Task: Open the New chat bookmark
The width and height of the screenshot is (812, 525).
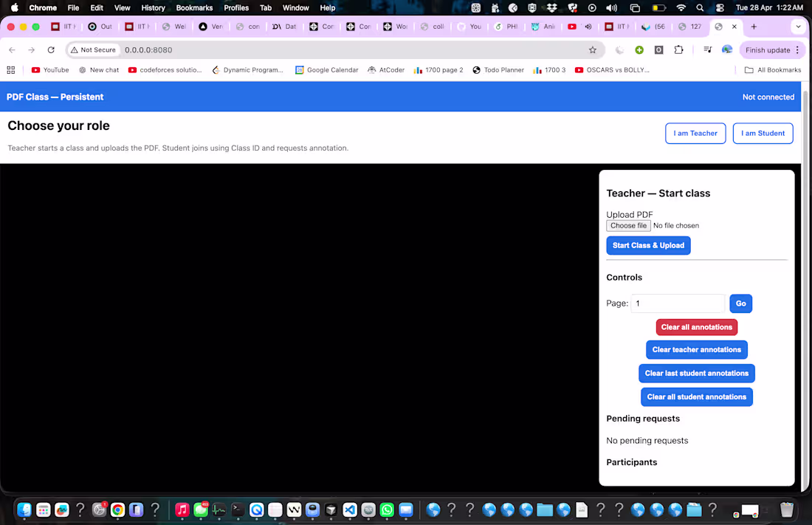Action: point(99,70)
